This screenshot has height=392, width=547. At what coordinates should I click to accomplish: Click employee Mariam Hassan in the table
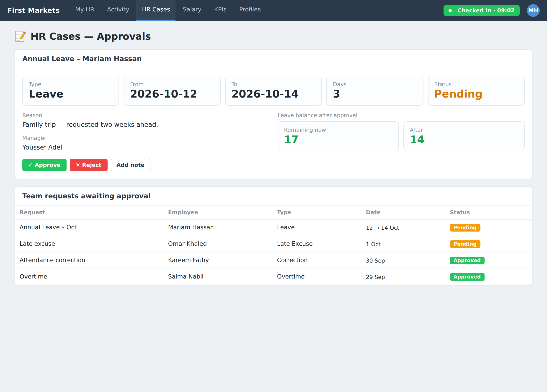tap(191, 227)
